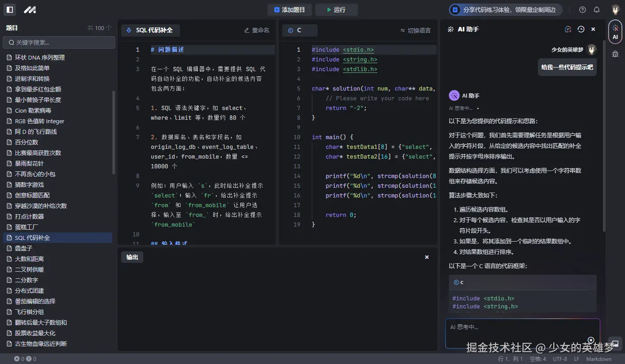Click the 共 100 个 problem count
Image resolution: width=625 pixels, height=364 pixels.
click(100, 28)
